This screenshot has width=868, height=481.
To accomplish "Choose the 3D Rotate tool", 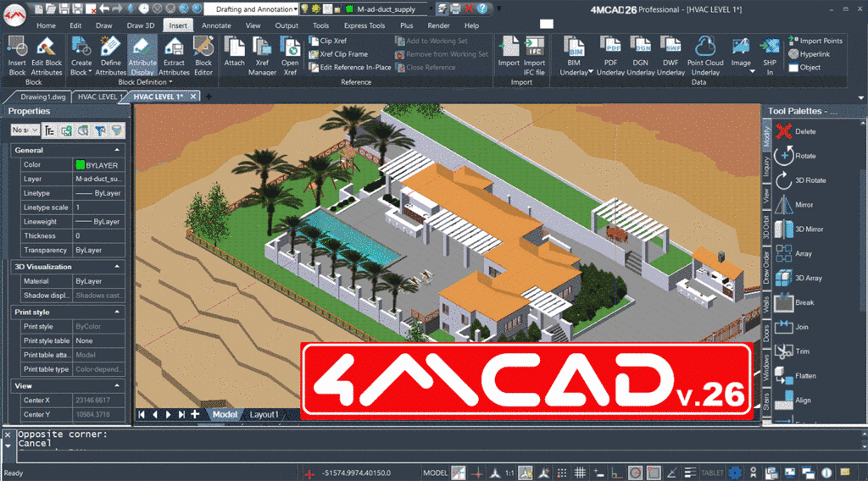I will point(784,180).
